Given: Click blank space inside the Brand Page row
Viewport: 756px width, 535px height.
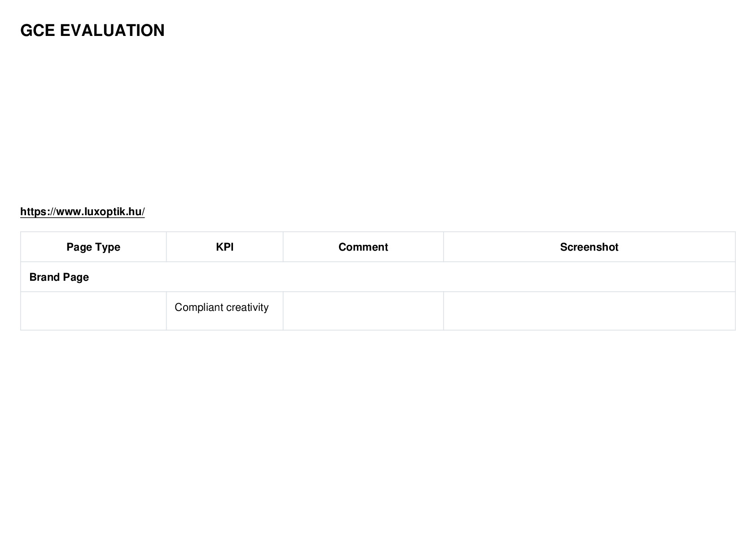Looking at the screenshot, I should 404,277.
